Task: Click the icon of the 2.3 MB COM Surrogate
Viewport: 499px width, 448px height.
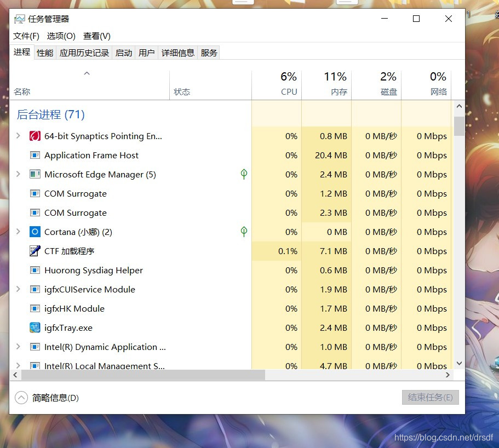Action: pos(35,212)
